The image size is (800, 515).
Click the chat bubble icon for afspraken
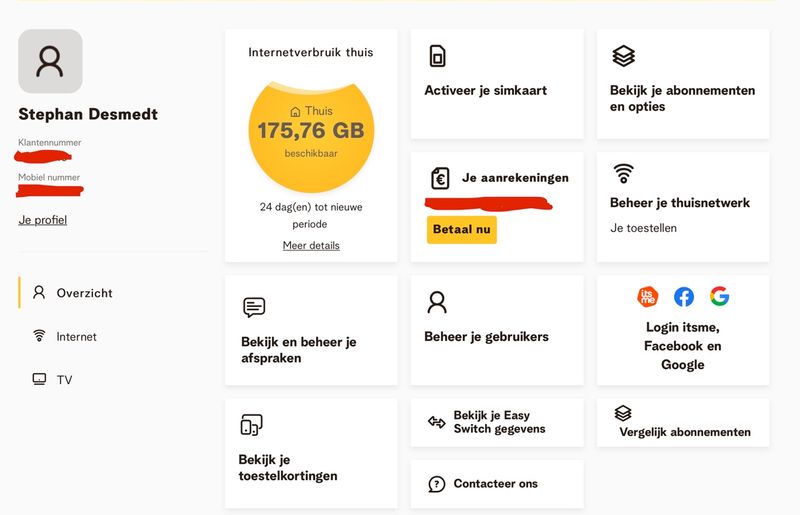254,307
